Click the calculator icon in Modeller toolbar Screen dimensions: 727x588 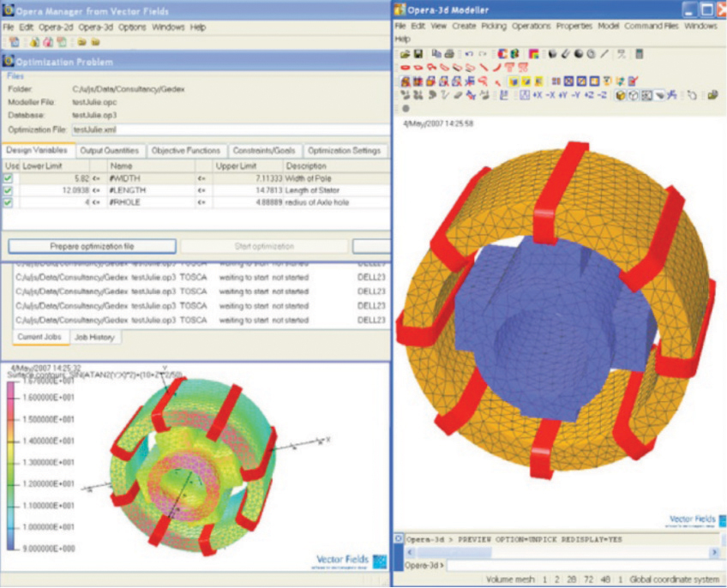639,53
